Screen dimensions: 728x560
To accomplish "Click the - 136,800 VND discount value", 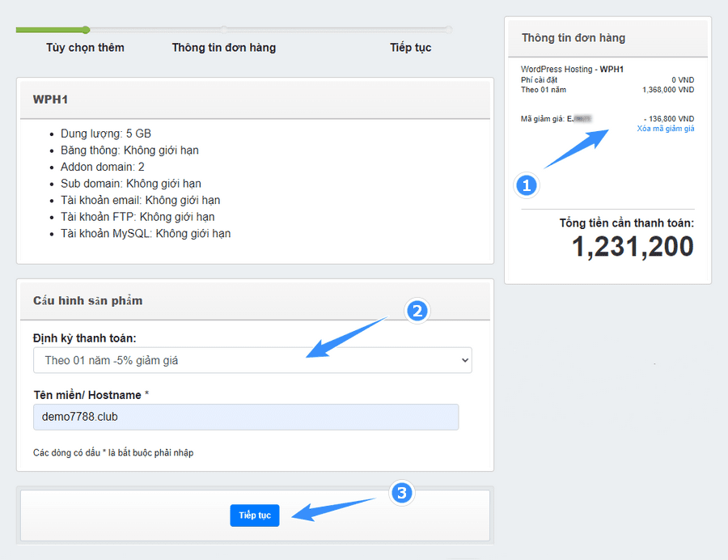I will coord(669,119).
